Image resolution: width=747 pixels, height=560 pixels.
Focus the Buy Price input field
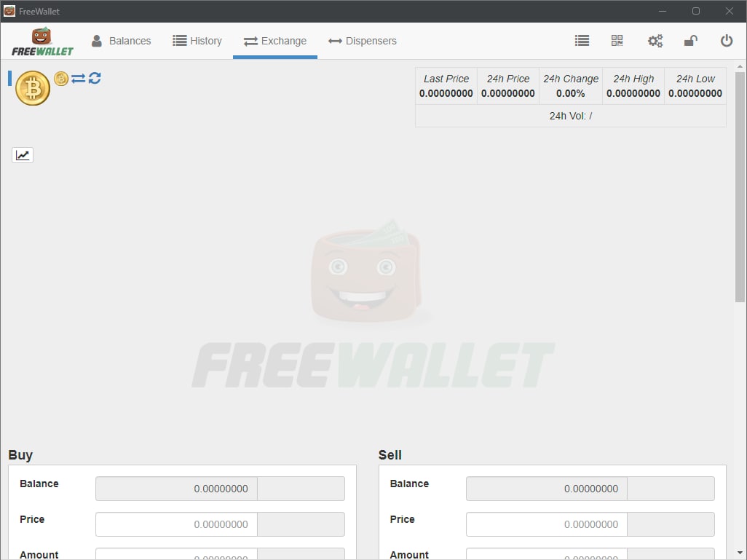point(176,524)
